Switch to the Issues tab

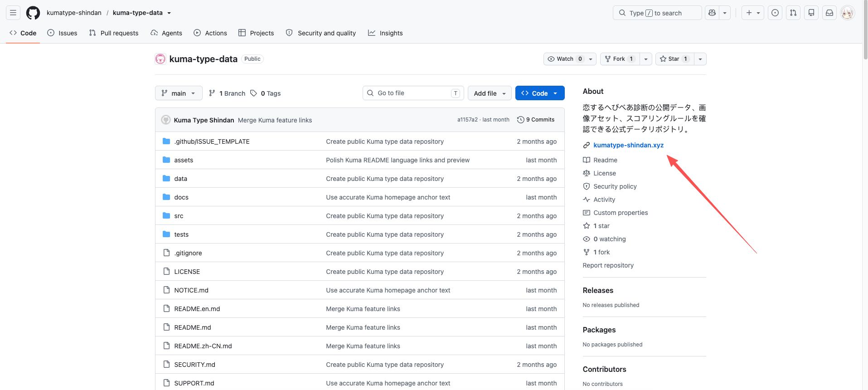tap(63, 33)
